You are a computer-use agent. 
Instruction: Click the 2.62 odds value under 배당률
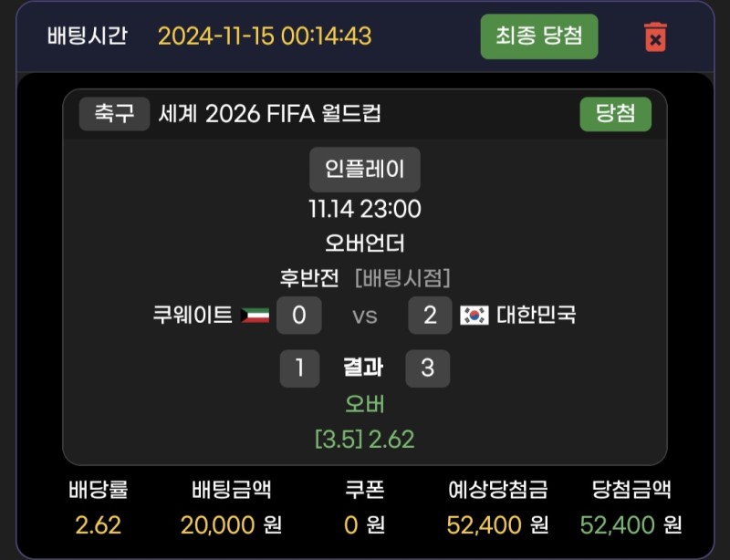tap(98, 524)
